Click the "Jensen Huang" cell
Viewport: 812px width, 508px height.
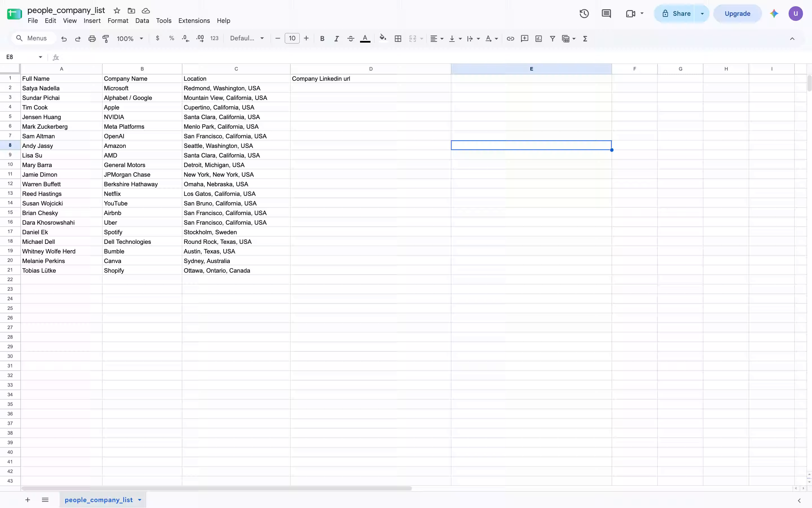(x=61, y=117)
